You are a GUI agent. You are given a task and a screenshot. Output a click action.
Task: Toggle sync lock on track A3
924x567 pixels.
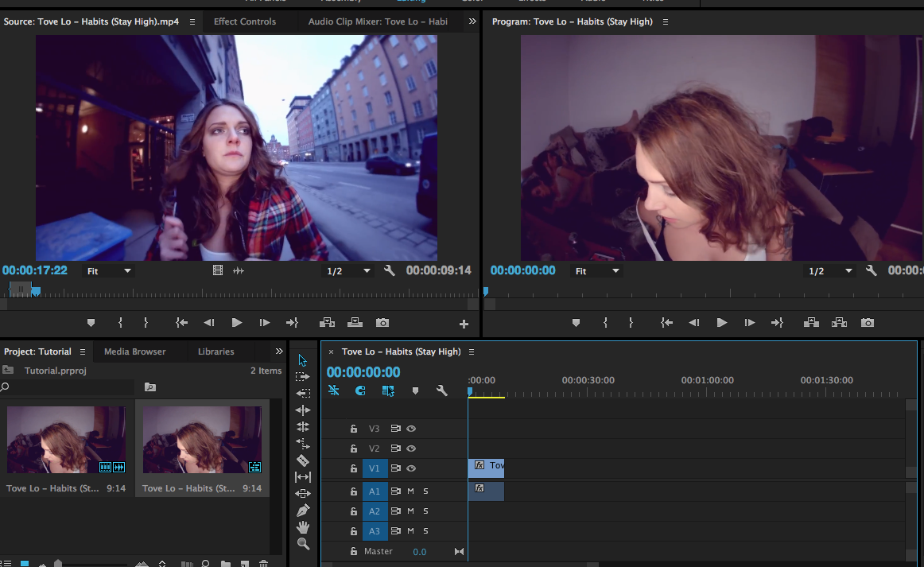[395, 531]
